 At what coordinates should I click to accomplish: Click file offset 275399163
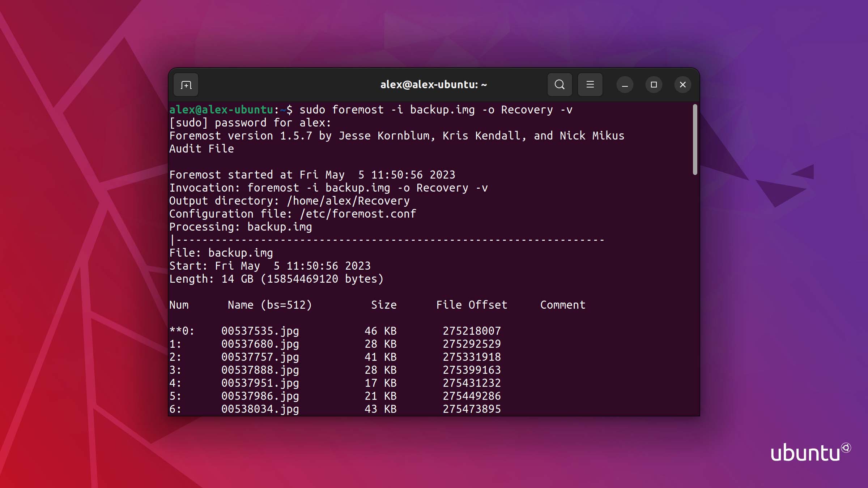pyautogui.click(x=472, y=370)
